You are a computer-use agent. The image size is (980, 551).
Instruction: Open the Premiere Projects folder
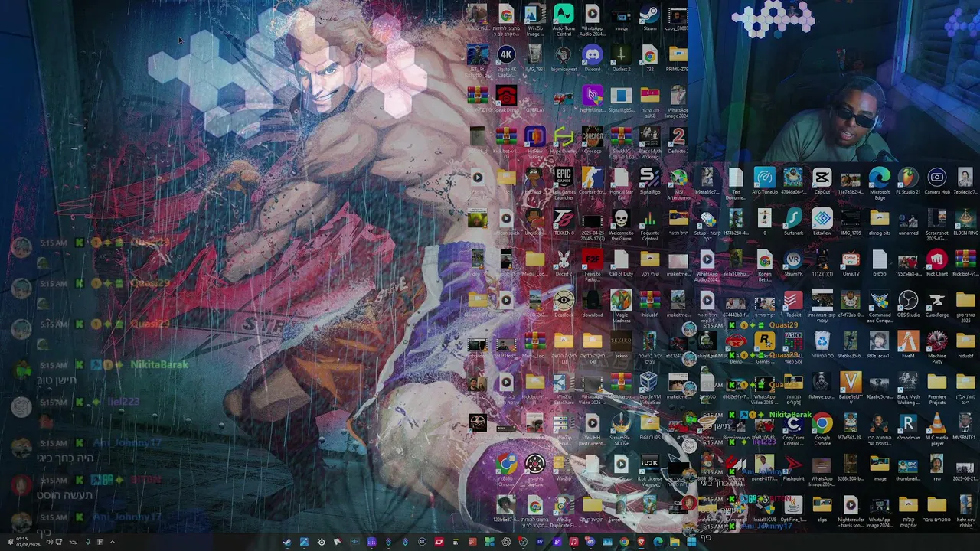pyautogui.click(x=936, y=389)
